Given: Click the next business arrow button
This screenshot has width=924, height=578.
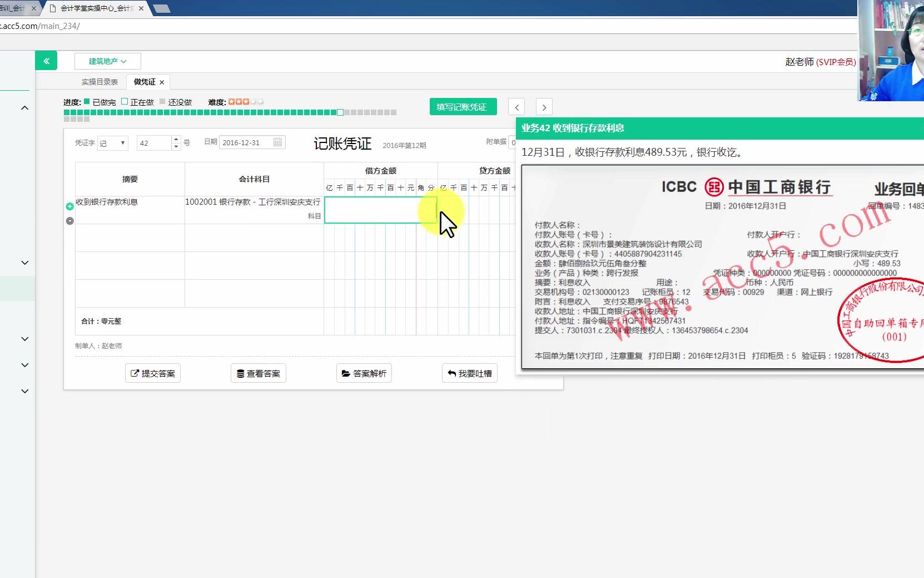Looking at the screenshot, I should coord(544,107).
